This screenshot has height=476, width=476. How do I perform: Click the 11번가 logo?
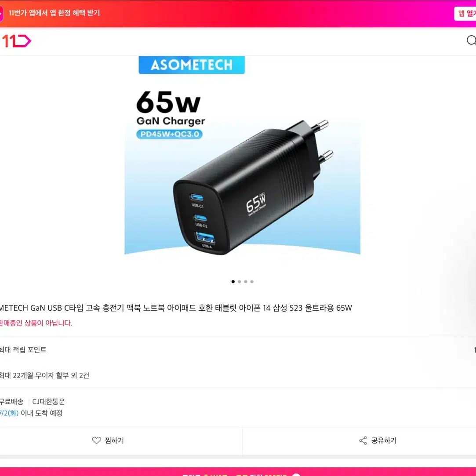[x=17, y=41]
